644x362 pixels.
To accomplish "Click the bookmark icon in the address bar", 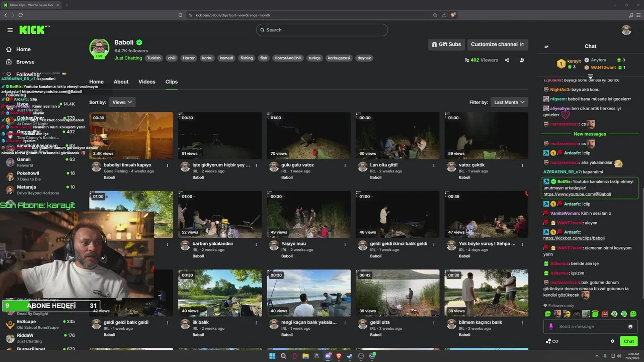I will click(180, 15).
